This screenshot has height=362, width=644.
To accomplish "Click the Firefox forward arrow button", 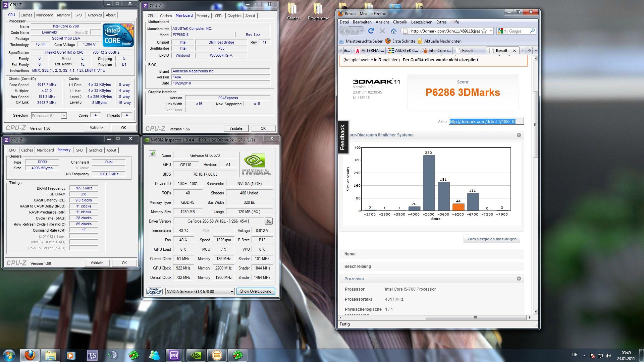I will pos(355,31).
